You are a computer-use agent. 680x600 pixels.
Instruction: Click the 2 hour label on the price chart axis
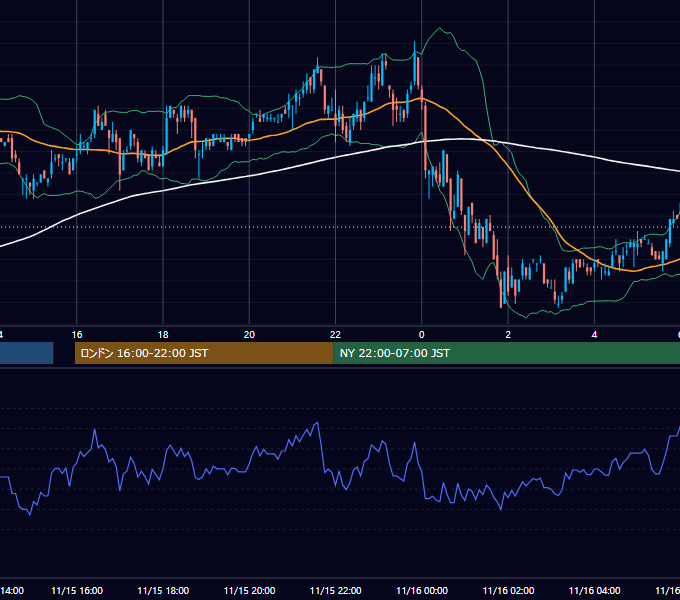[x=508, y=334]
